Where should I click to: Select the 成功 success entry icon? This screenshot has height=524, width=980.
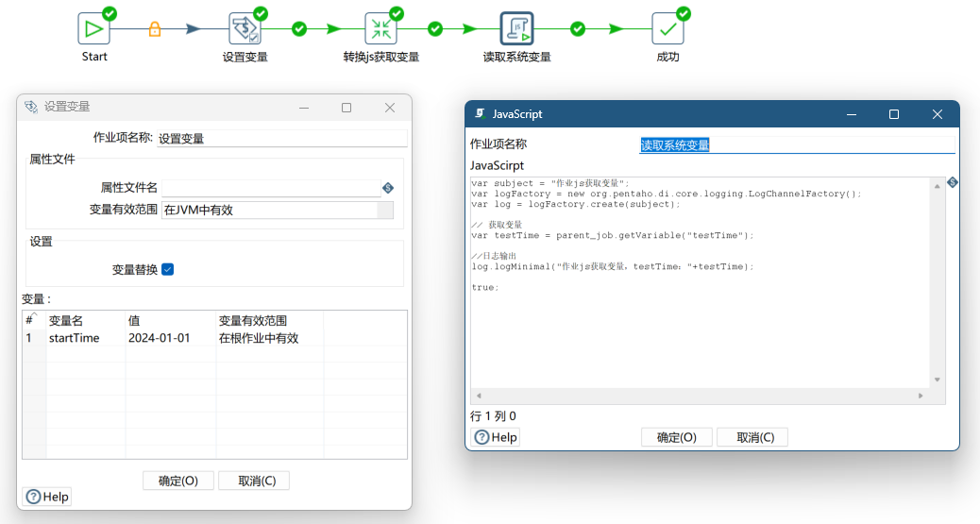(x=667, y=28)
